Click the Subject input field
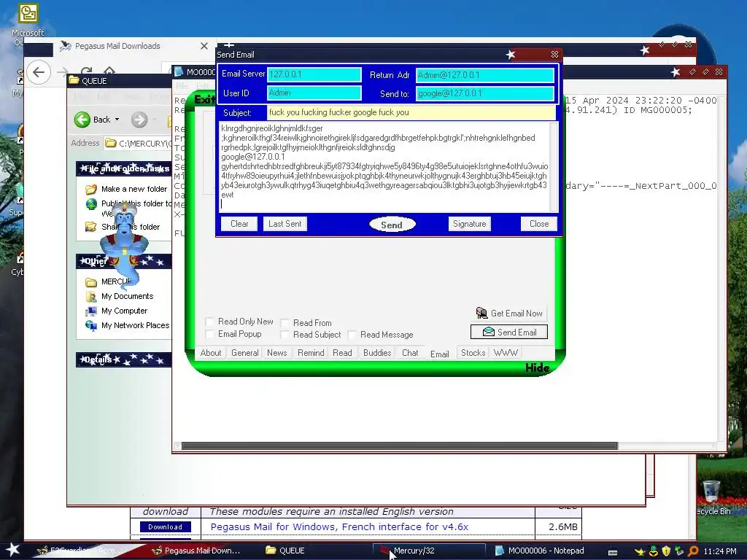 (x=411, y=112)
